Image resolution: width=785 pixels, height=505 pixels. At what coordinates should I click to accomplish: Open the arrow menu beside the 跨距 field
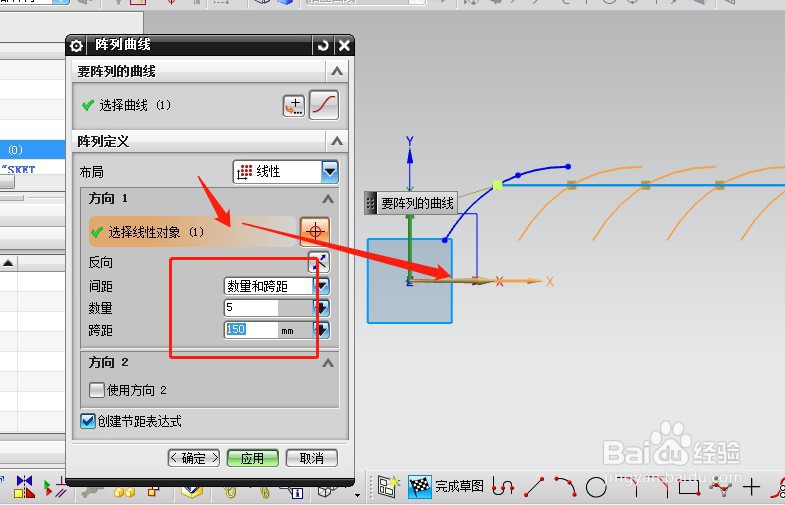(322, 329)
